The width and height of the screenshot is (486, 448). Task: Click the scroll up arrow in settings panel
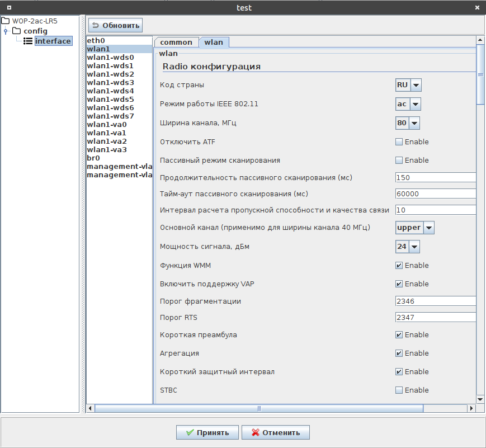[480, 41]
